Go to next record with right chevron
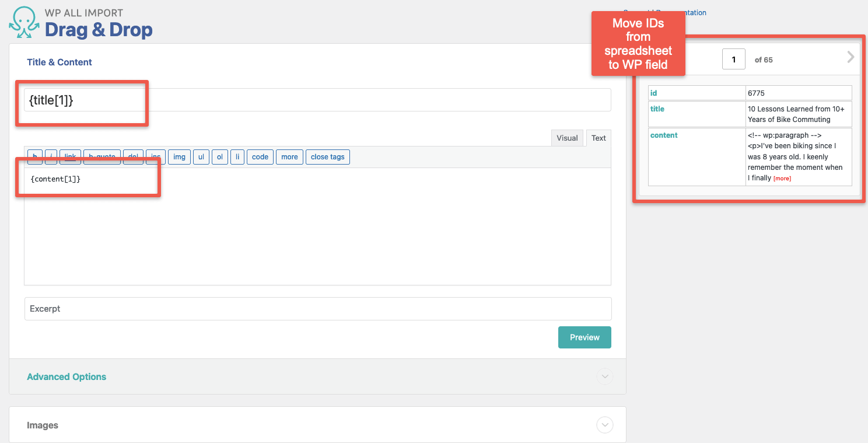This screenshot has width=868, height=443. 850,57
